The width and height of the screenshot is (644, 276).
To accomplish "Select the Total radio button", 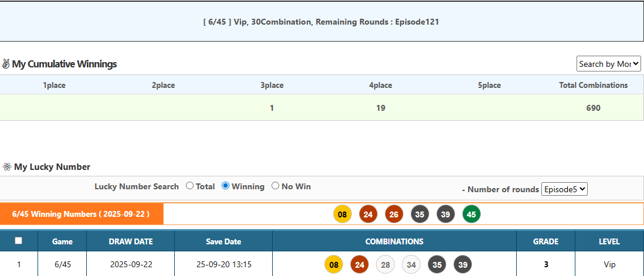I will 189,186.
